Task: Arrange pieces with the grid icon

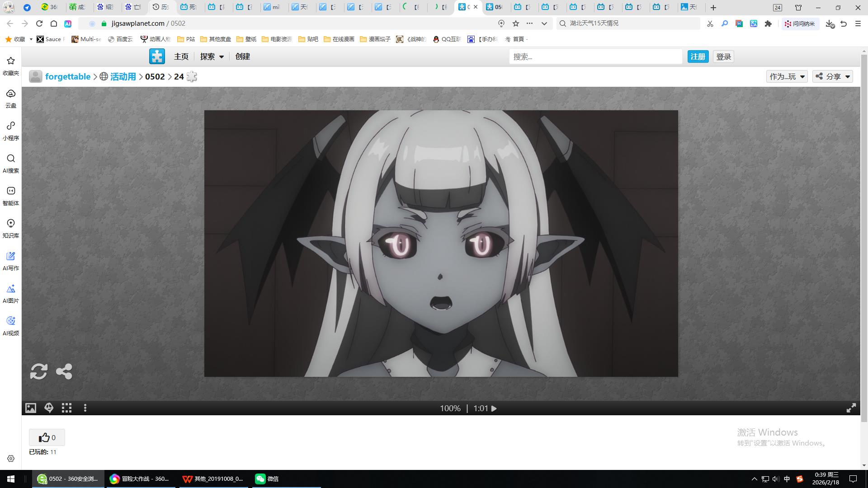Action: 67,408
